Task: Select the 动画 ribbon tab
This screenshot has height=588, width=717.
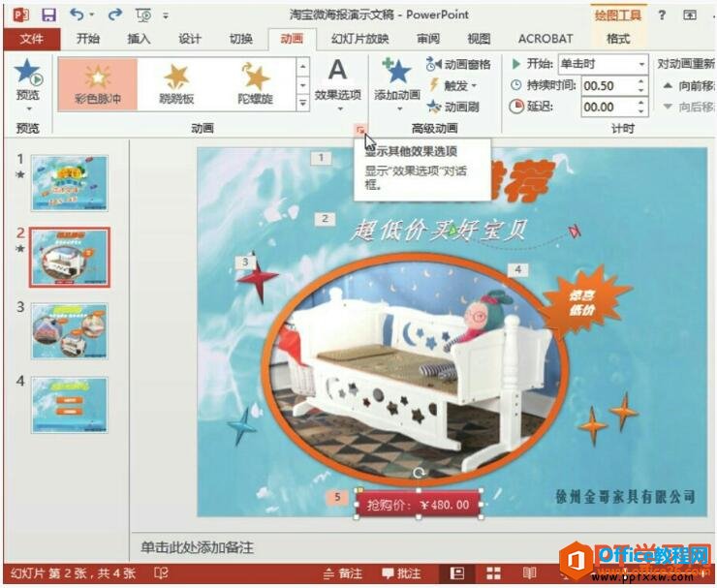Action: click(x=292, y=39)
